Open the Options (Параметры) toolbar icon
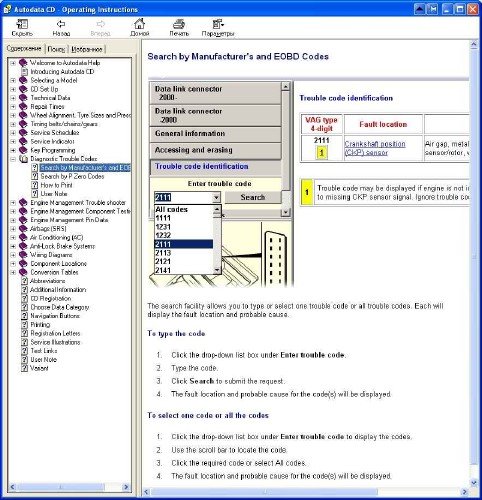This screenshot has width=482, height=500. click(x=218, y=24)
